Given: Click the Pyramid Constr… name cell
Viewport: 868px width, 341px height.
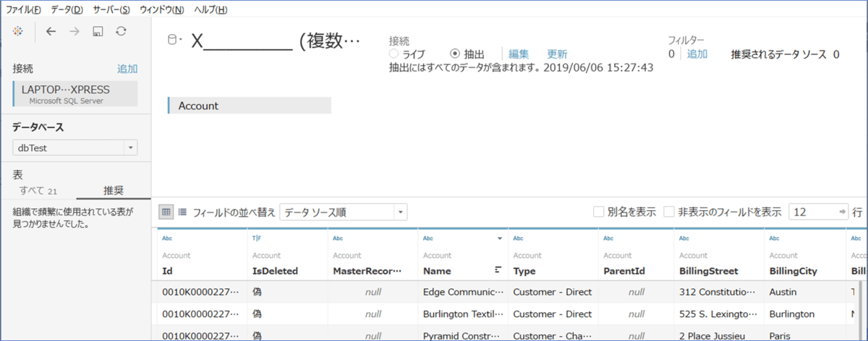Looking at the screenshot, I should point(463,334).
